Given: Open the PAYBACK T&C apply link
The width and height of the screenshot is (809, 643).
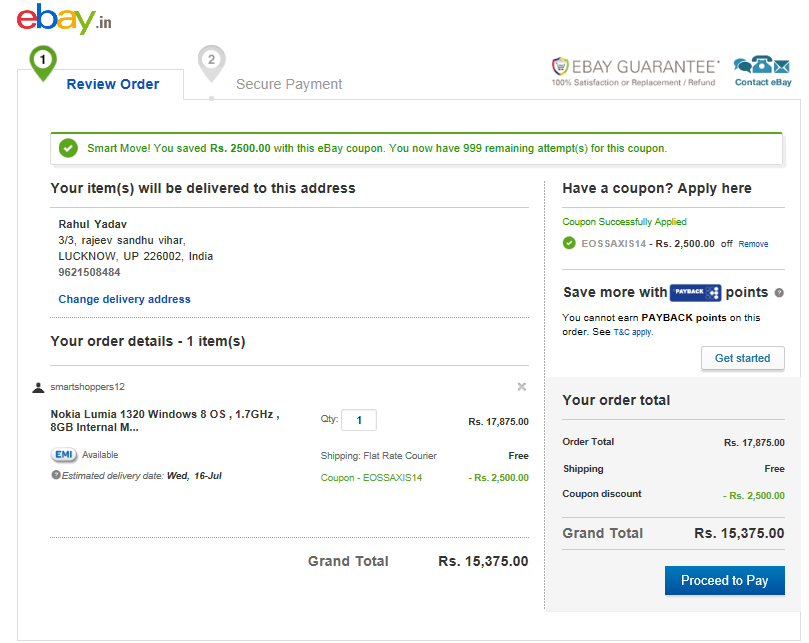Looking at the screenshot, I should point(633,332).
